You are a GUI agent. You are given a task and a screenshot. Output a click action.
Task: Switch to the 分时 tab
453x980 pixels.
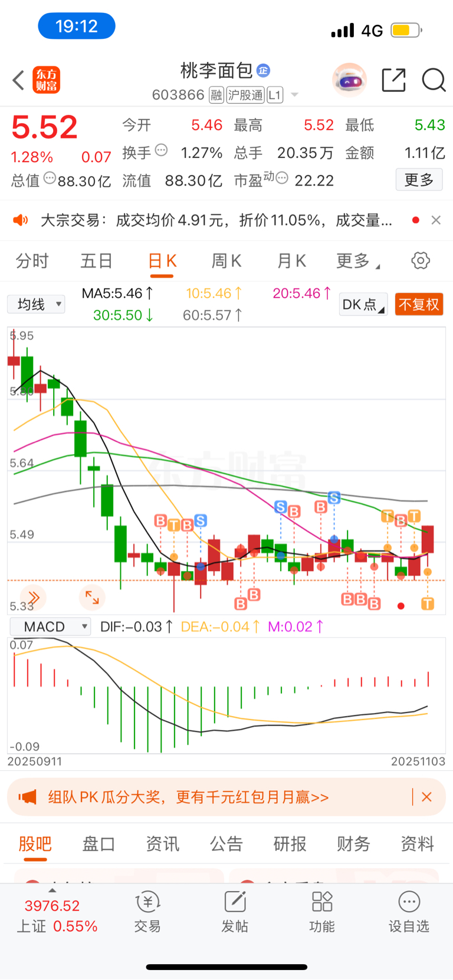point(32,260)
